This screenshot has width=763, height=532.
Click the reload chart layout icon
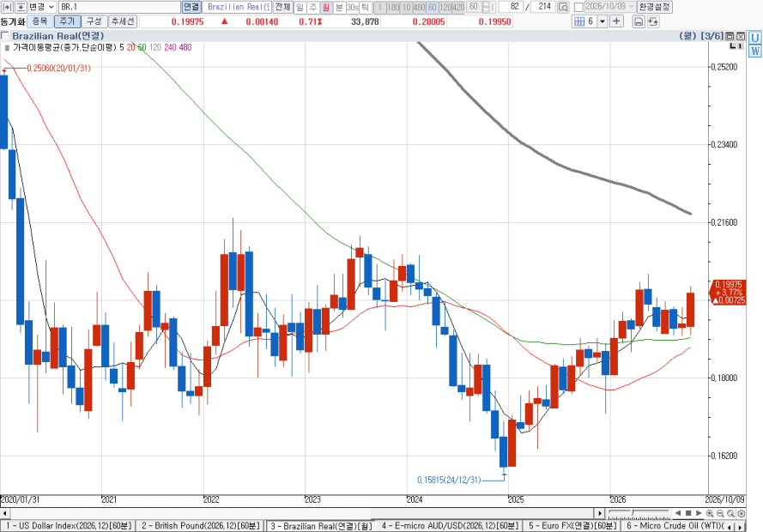pyautogui.click(x=653, y=21)
